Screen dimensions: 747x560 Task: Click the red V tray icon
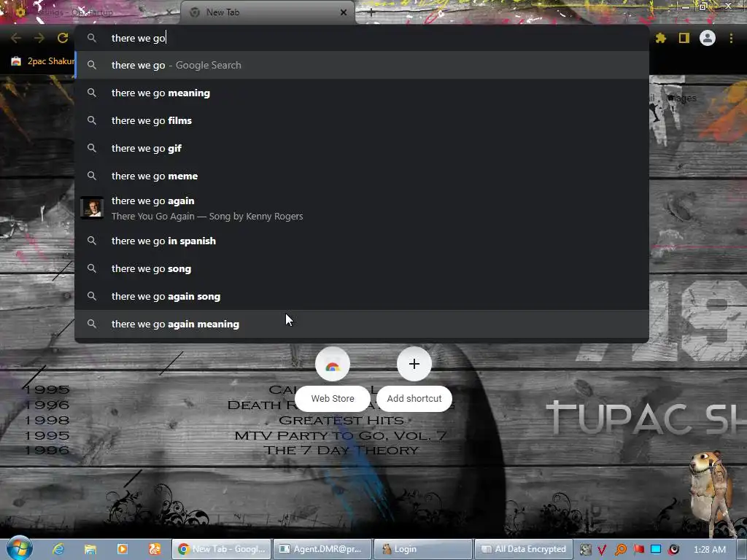point(602,550)
